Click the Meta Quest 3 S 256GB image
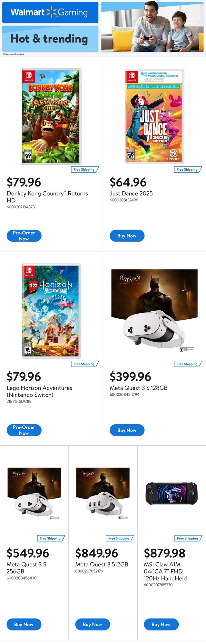Viewport: 206px width, 644px height. pos(34,492)
